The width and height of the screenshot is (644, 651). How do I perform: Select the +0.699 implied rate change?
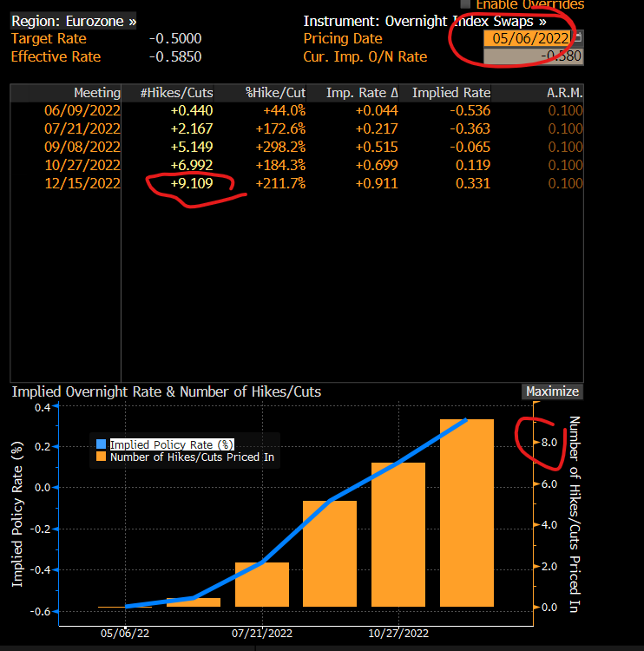point(377,165)
